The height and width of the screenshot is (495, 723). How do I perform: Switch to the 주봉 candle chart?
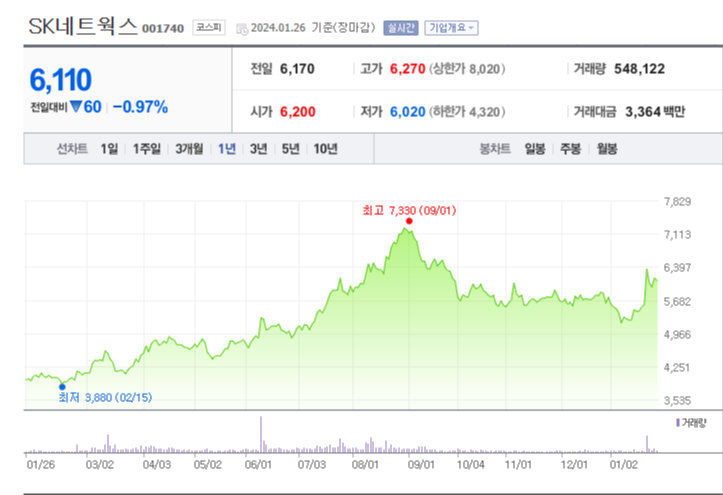point(570,149)
